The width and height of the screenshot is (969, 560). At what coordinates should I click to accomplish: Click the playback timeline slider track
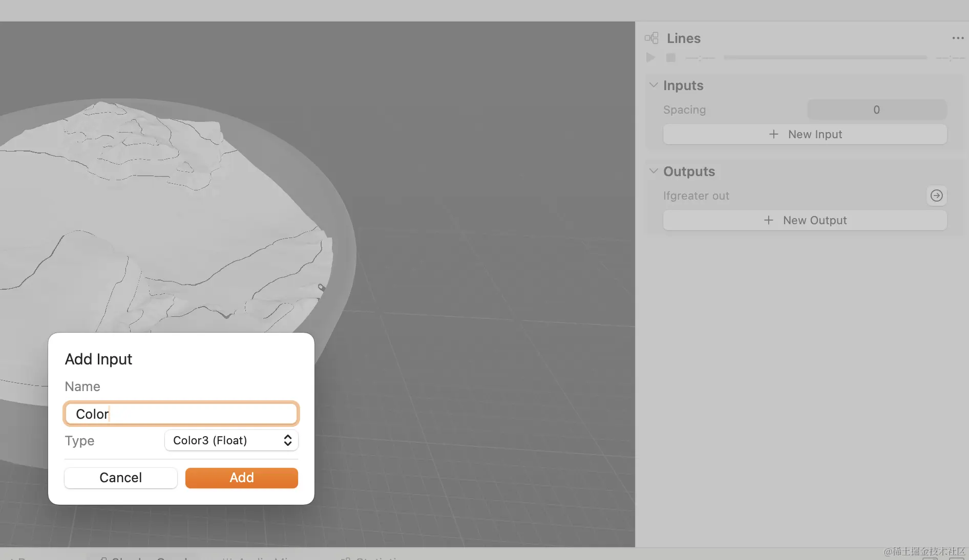pyautogui.click(x=825, y=58)
